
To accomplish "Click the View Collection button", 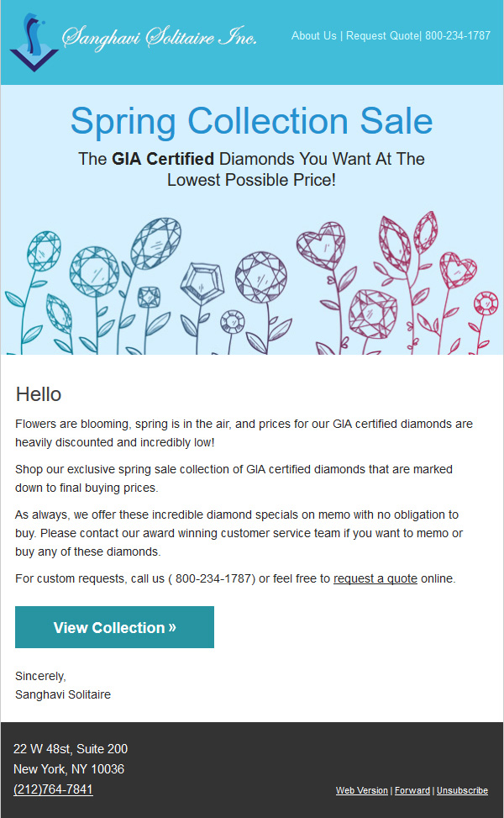I will [x=115, y=627].
